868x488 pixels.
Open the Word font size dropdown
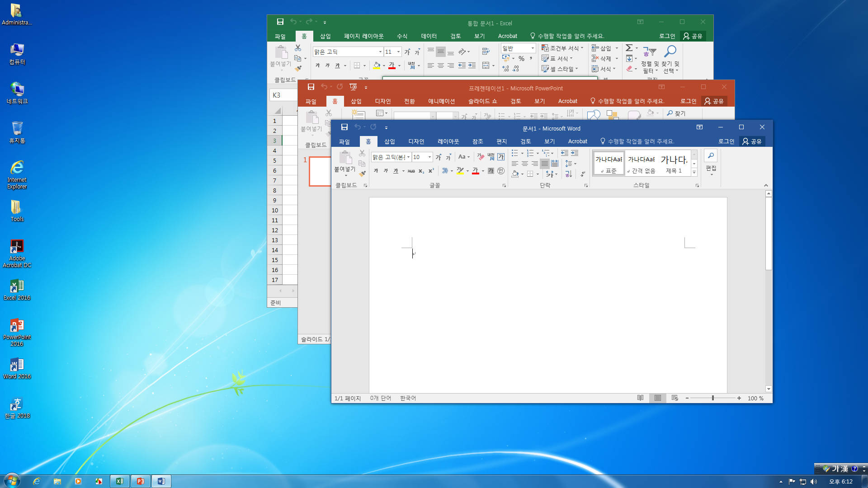[429, 157]
